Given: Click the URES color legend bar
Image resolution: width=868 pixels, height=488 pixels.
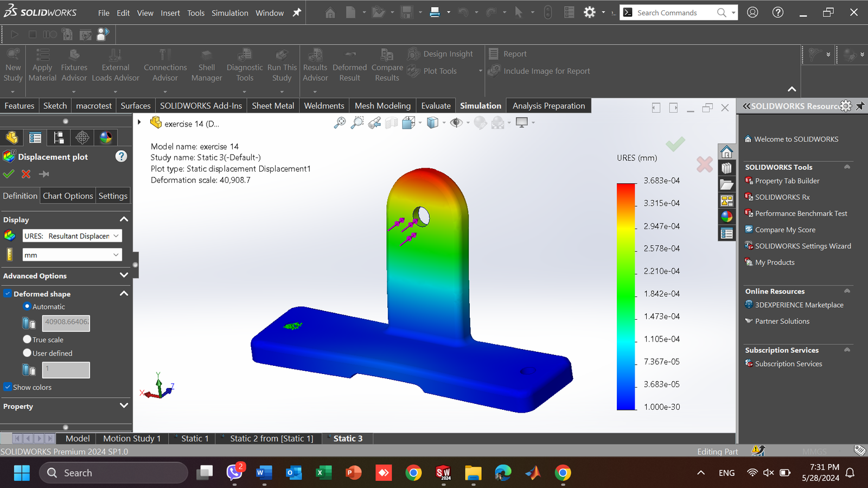Looking at the screenshot, I should [626, 296].
